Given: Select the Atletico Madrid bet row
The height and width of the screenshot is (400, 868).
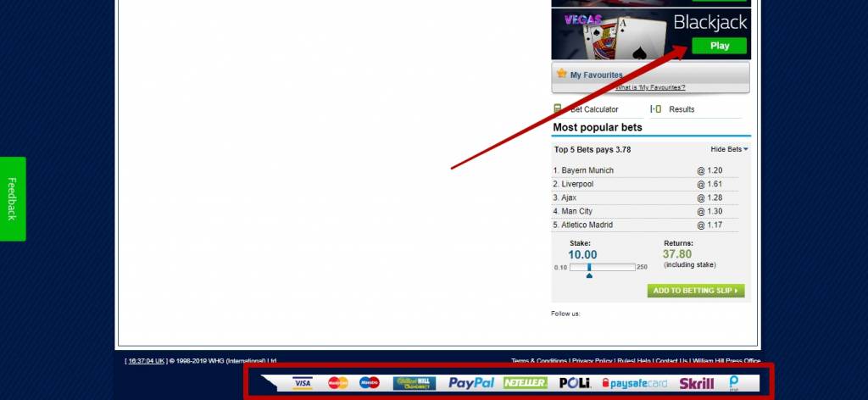Looking at the screenshot, I should (644, 225).
